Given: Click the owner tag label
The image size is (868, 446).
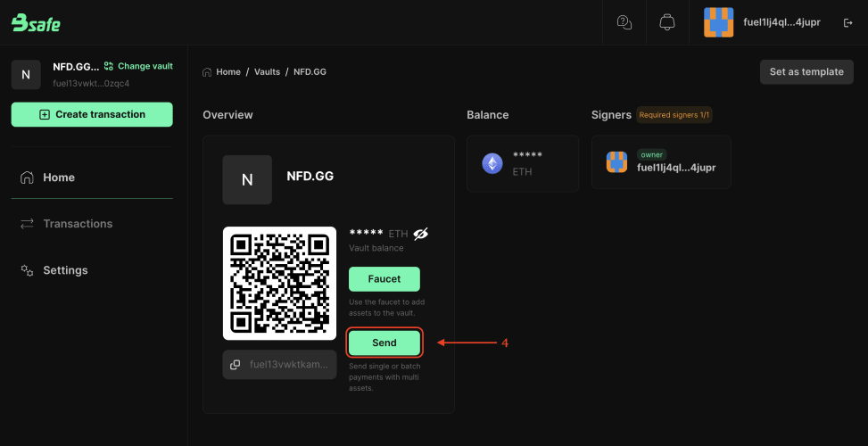Looking at the screenshot, I should [x=652, y=155].
